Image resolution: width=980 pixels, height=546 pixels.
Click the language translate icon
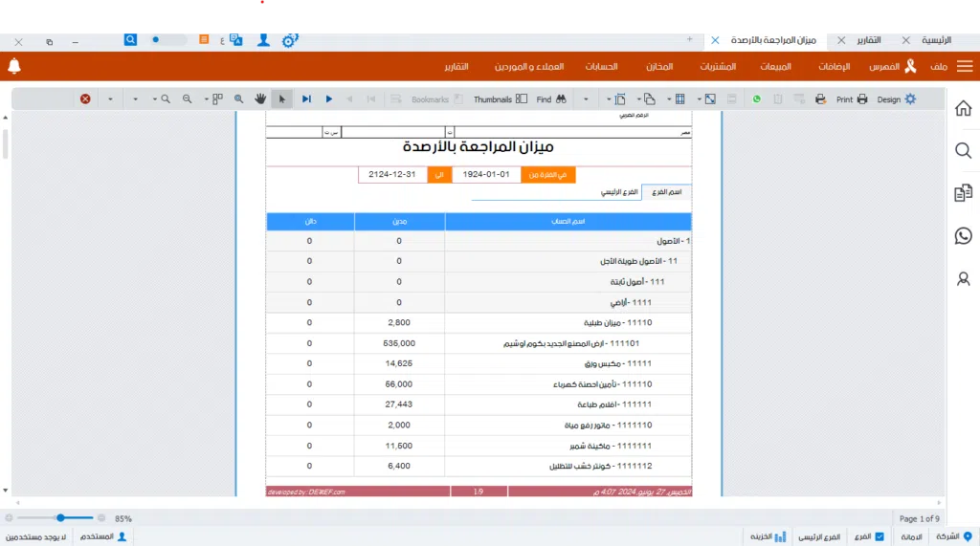click(x=235, y=40)
